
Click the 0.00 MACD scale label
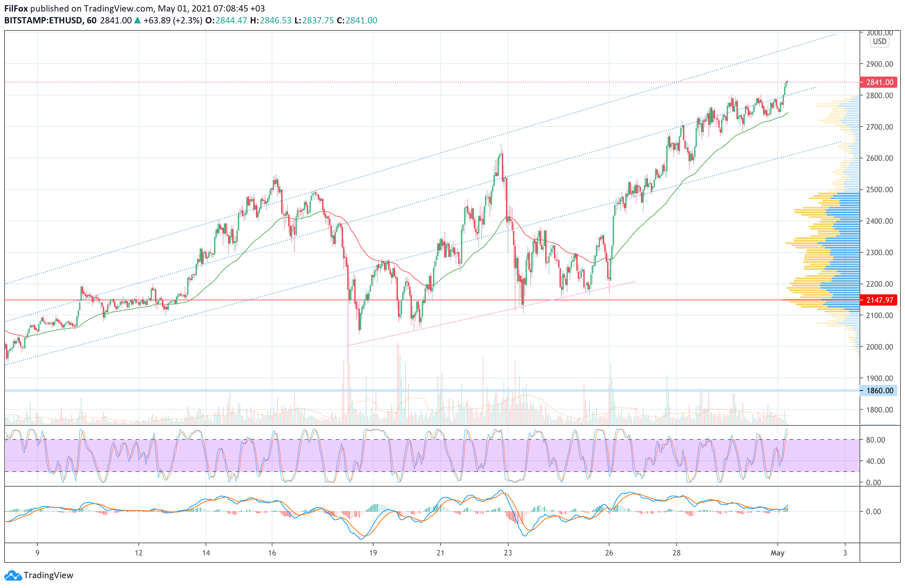coord(874,511)
